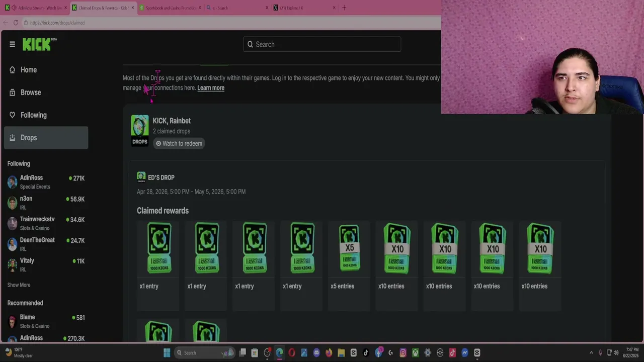Focus the Kick search field
Viewport: 644px width, 362px height.
tap(322, 44)
